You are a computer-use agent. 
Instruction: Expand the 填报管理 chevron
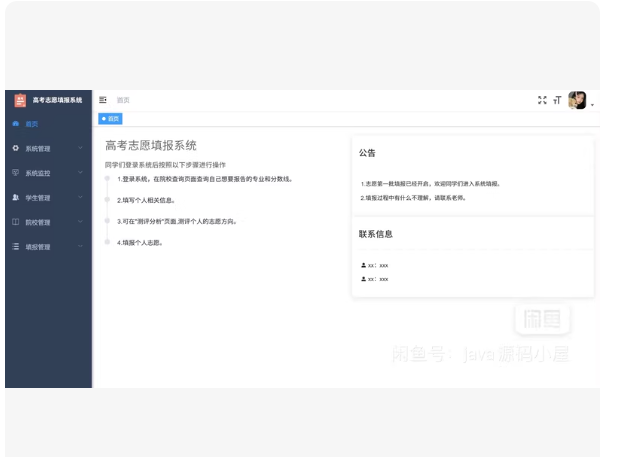(80, 247)
